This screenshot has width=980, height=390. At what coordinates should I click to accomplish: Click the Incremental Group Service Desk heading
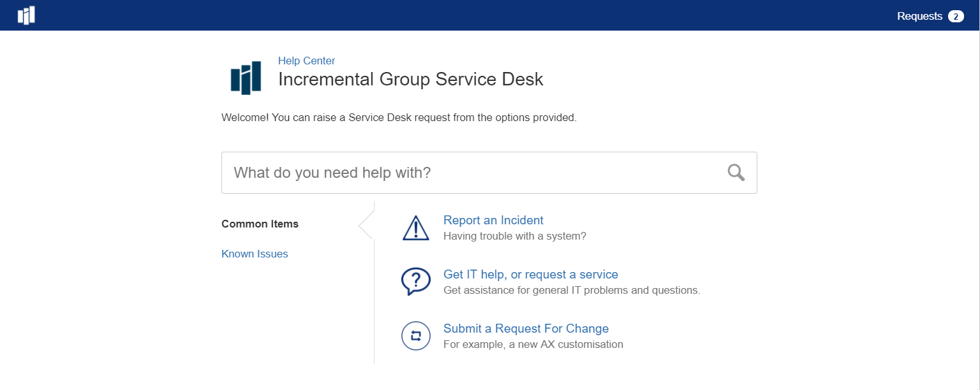pyautogui.click(x=410, y=80)
